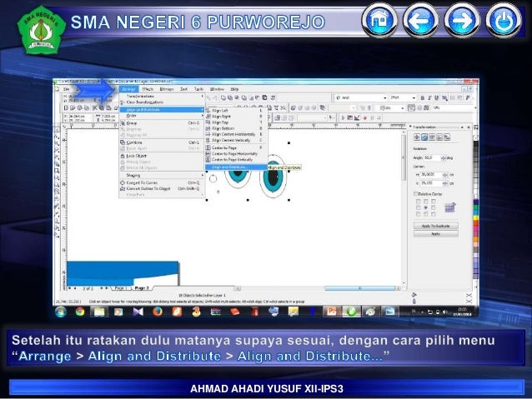532x399 pixels.
Task: Open the Text menu
Action: [x=184, y=89]
